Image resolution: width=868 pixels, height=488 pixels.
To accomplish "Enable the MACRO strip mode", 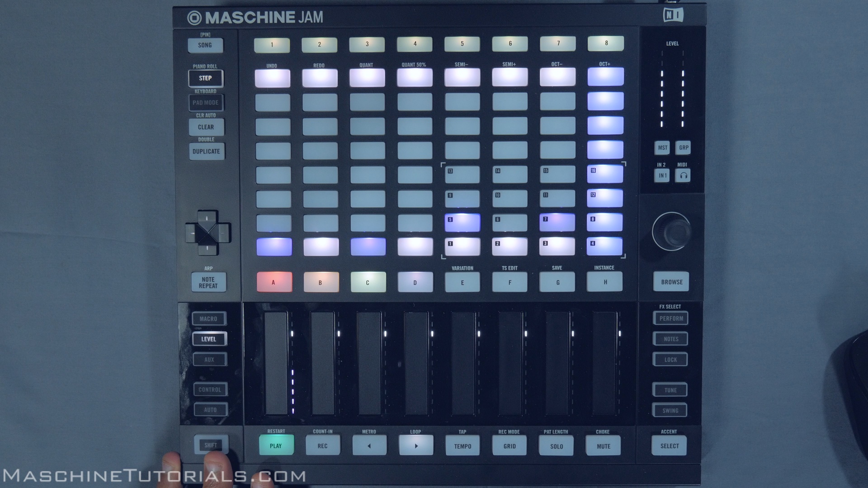I will click(x=209, y=319).
